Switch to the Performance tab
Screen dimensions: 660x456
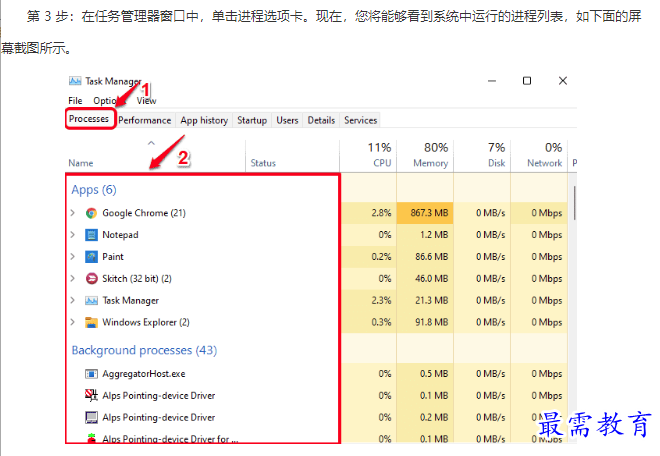145,121
